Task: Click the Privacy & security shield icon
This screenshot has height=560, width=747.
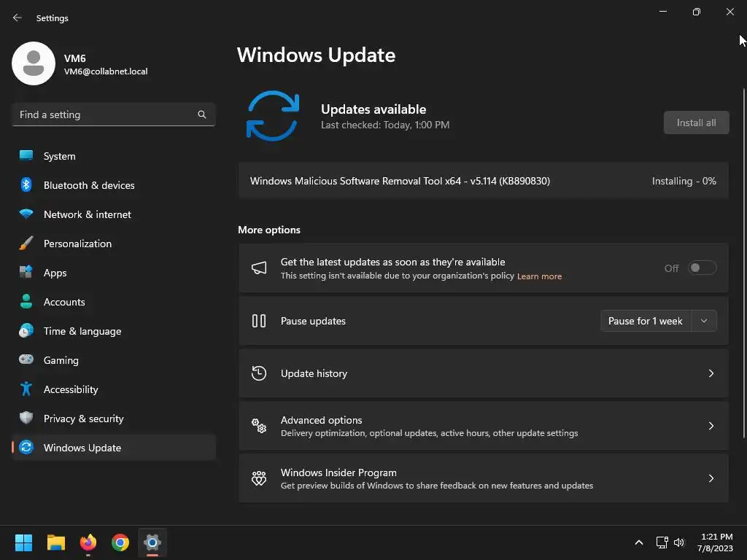Action: tap(26, 418)
